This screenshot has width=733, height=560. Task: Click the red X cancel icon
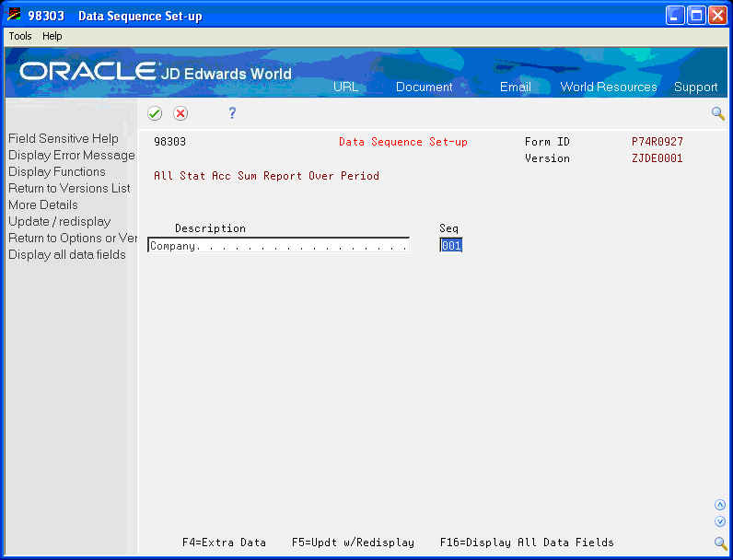click(180, 113)
